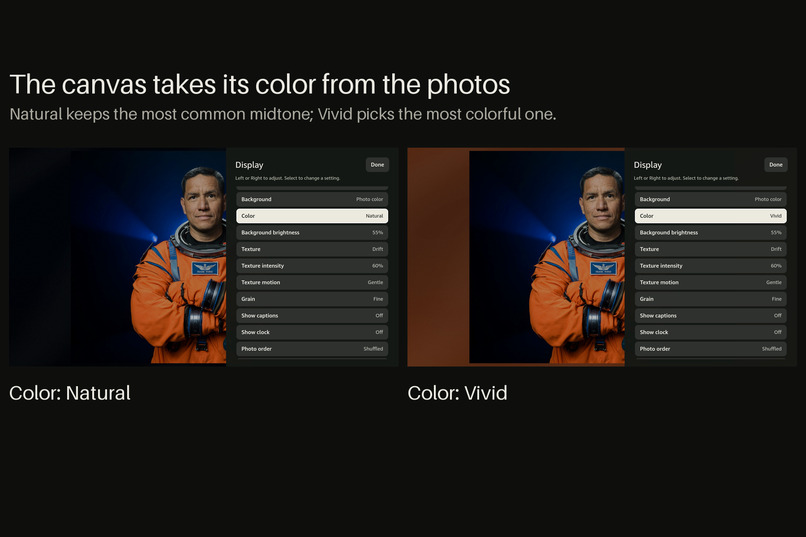Screen dimensions: 806x537
Task: Click "Left or Right to adjust" hint in Natural screenshot
Action: (287, 178)
